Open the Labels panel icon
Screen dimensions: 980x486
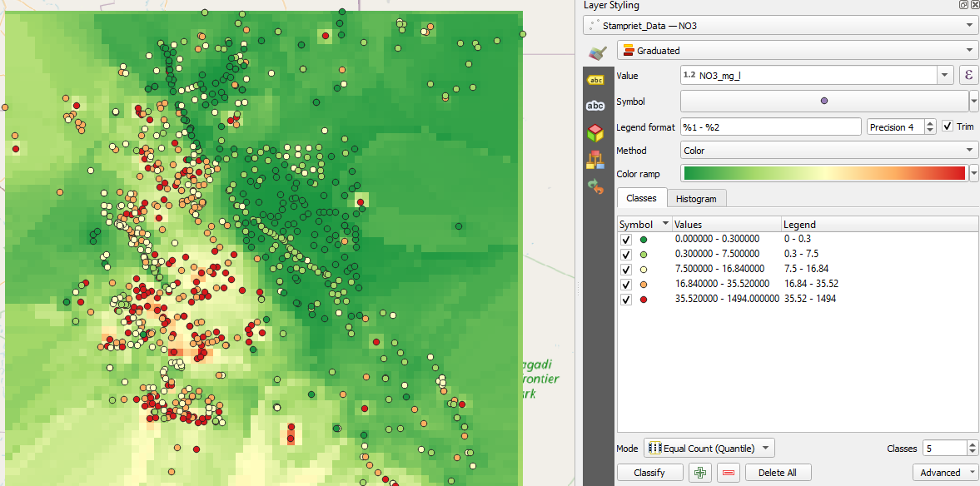(596, 80)
